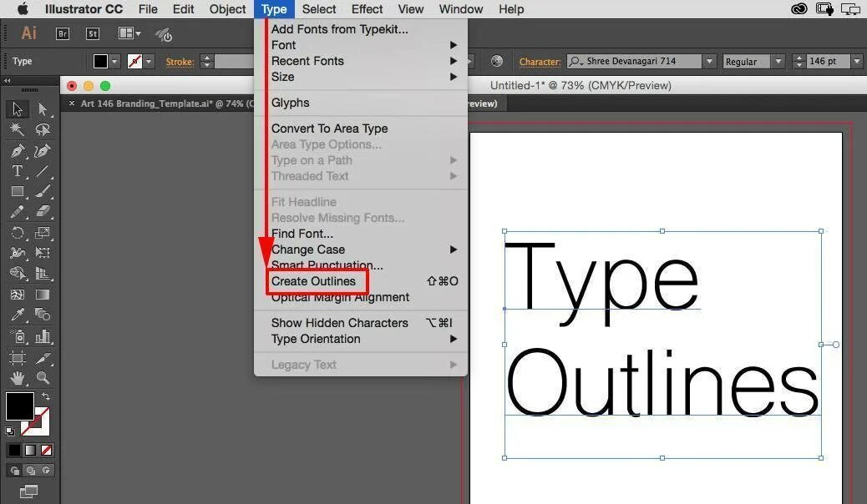Select the Eraser tool

coord(43,212)
